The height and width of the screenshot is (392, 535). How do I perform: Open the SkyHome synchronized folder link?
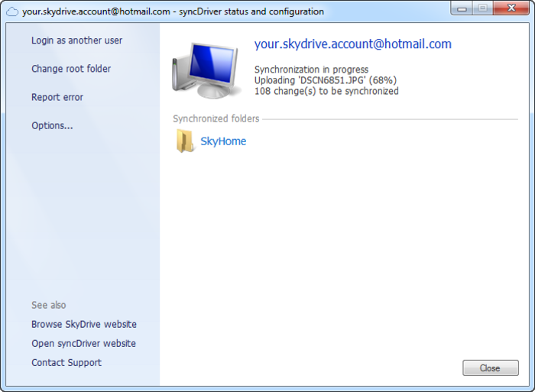(223, 141)
